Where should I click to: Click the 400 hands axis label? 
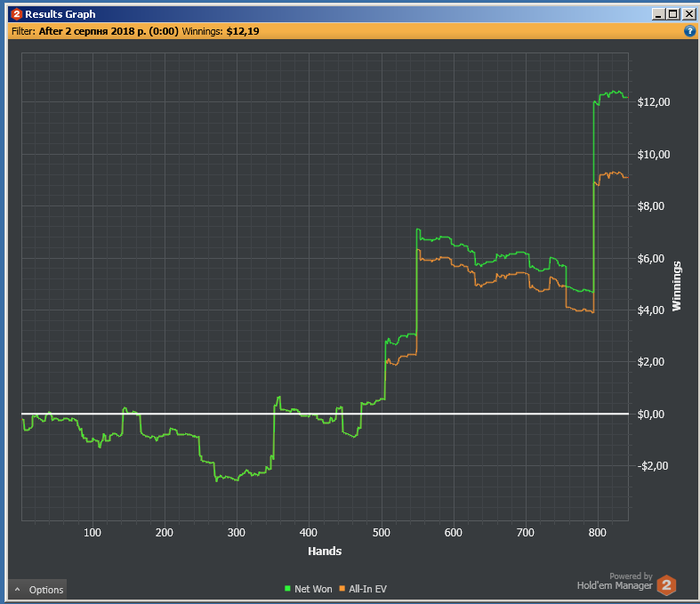pos(308,533)
